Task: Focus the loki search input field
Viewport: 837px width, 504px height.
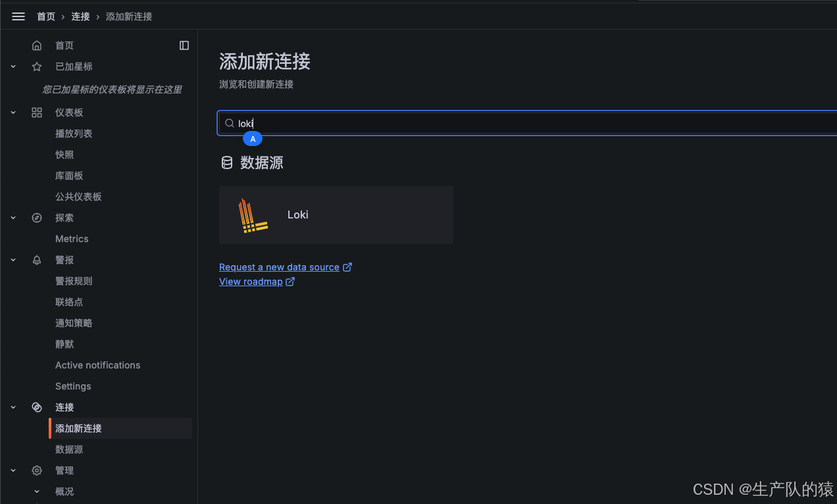Action: point(528,123)
